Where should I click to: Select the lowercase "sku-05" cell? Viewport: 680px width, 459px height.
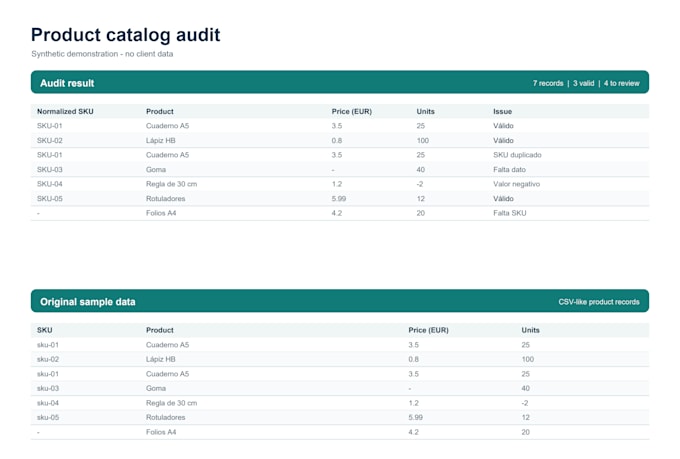point(48,417)
